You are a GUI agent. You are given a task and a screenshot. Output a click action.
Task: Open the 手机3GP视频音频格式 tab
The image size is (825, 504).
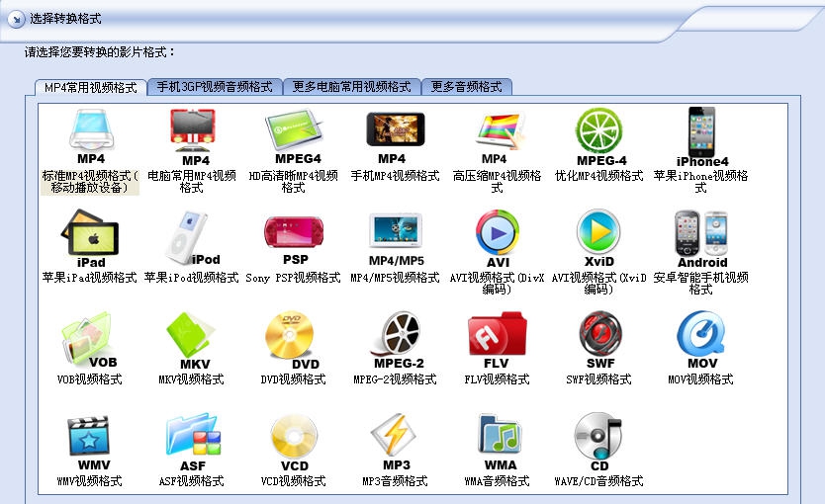pyautogui.click(x=215, y=87)
